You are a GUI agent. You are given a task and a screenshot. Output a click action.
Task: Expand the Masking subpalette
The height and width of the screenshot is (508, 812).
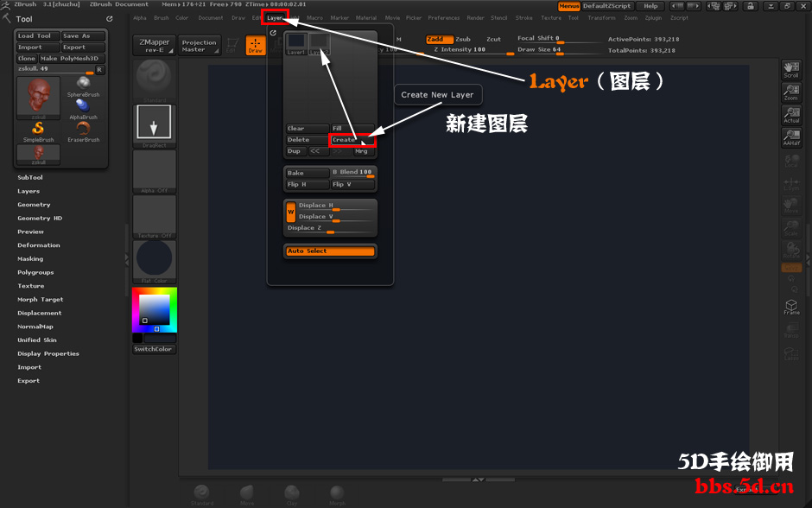30,259
